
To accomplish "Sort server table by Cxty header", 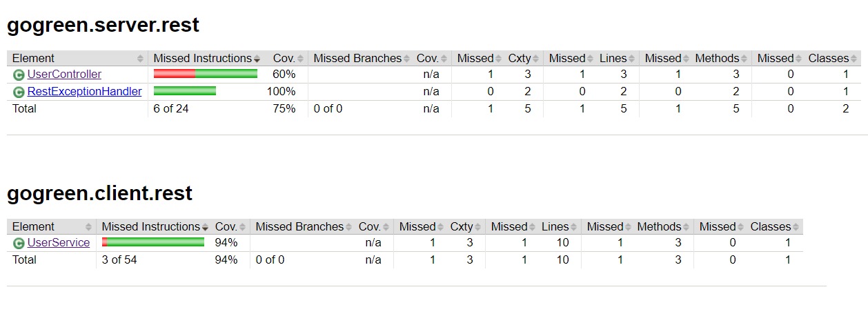I will tap(519, 59).
